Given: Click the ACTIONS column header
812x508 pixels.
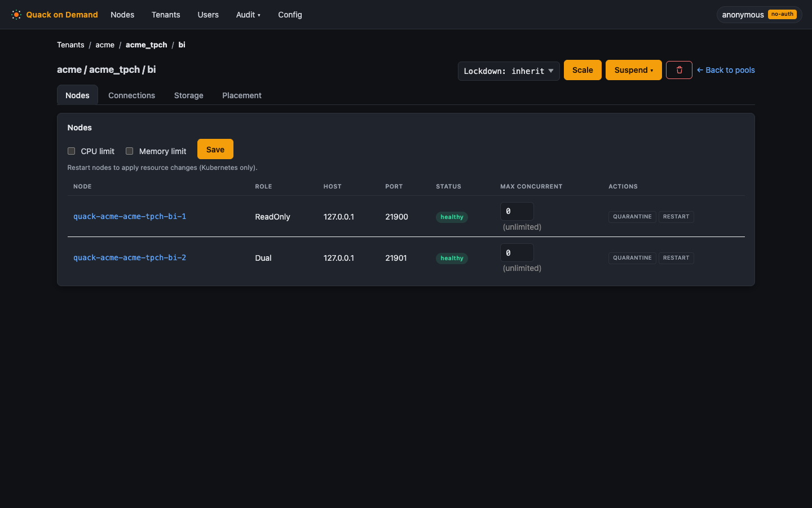Looking at the screenshot, I should pyautogui.click(x=623, y=186).
